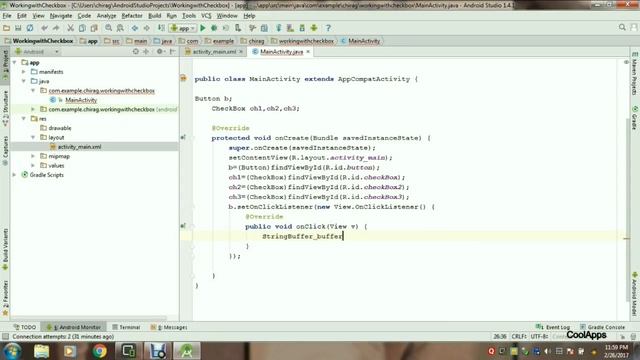640x360 pixels.
Task: Open the VCS menu
Action: 206,16
